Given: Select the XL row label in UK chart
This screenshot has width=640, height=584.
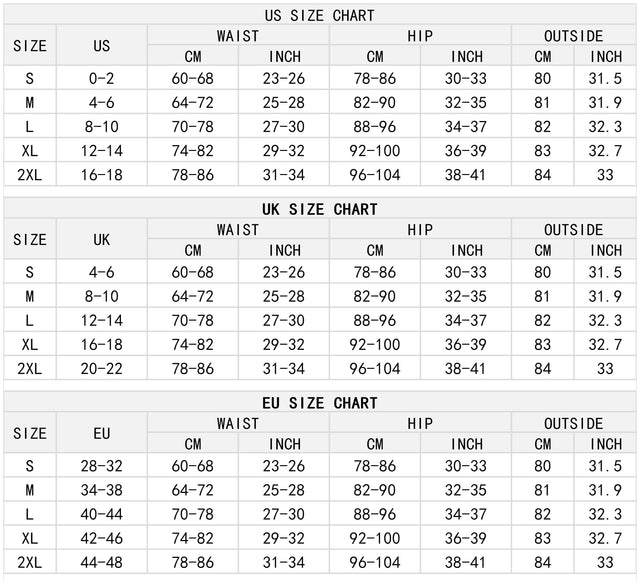Looking at the screenshot, I should pos(30,345).
